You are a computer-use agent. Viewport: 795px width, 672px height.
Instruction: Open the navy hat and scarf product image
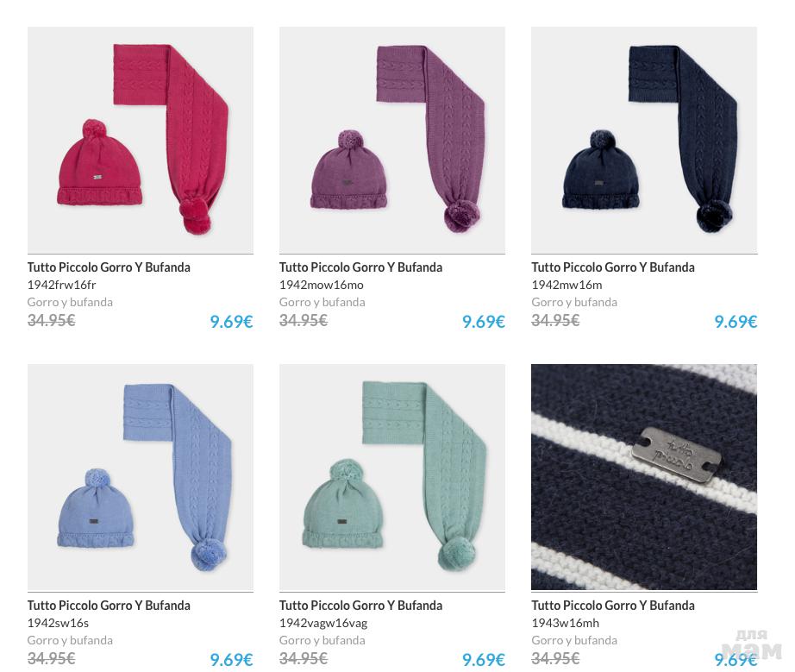pyautogui.click(x=644, y=140)
